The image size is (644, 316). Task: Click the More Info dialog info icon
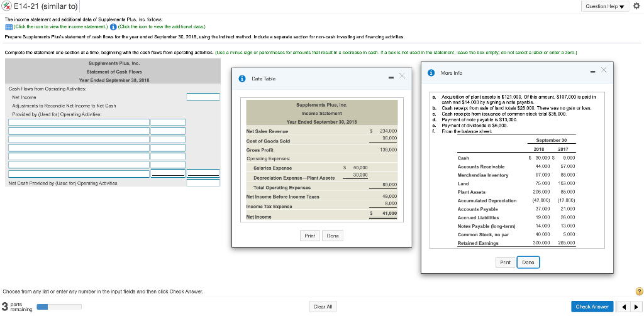[431, 73]
